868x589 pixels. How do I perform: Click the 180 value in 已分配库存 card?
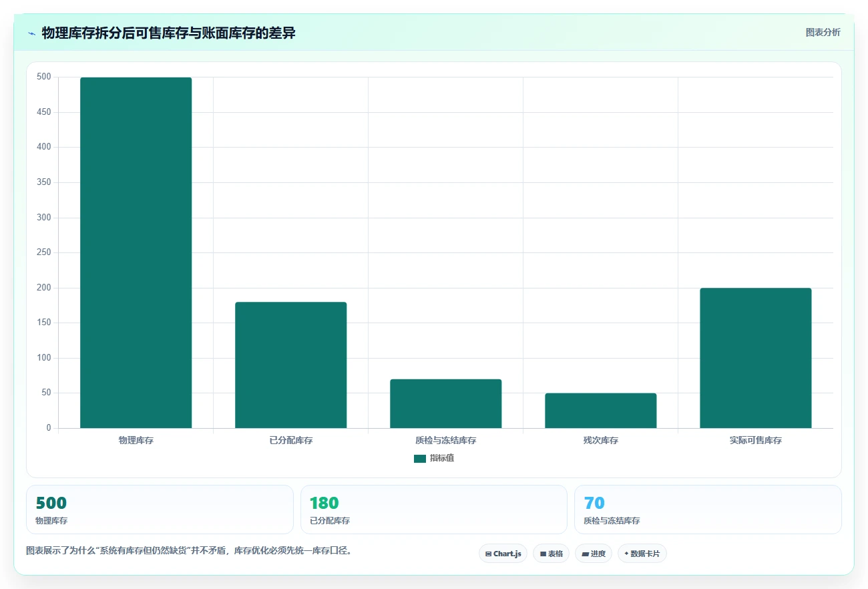click(x=324, y=503)
